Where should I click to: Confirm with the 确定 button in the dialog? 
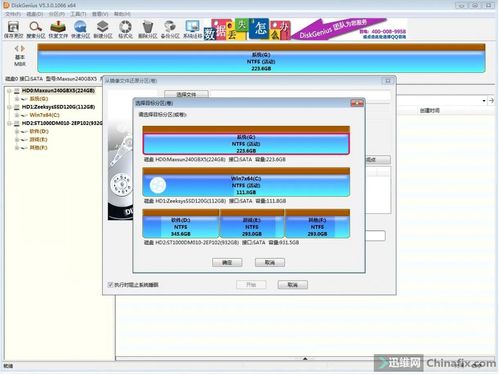click(227, 263)
